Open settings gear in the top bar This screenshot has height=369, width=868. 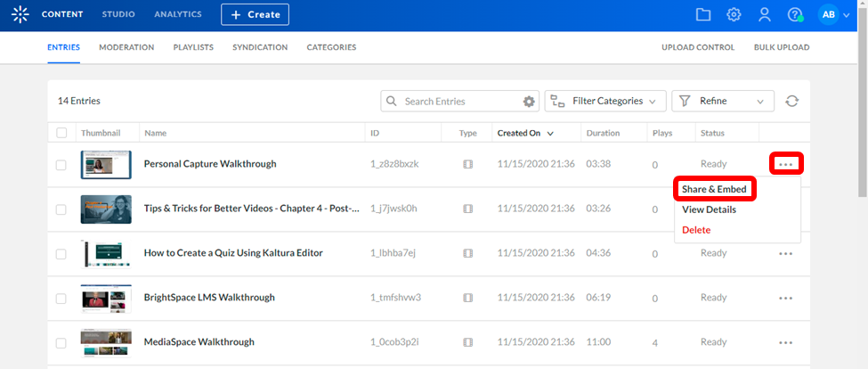click(x=734, y=15)
